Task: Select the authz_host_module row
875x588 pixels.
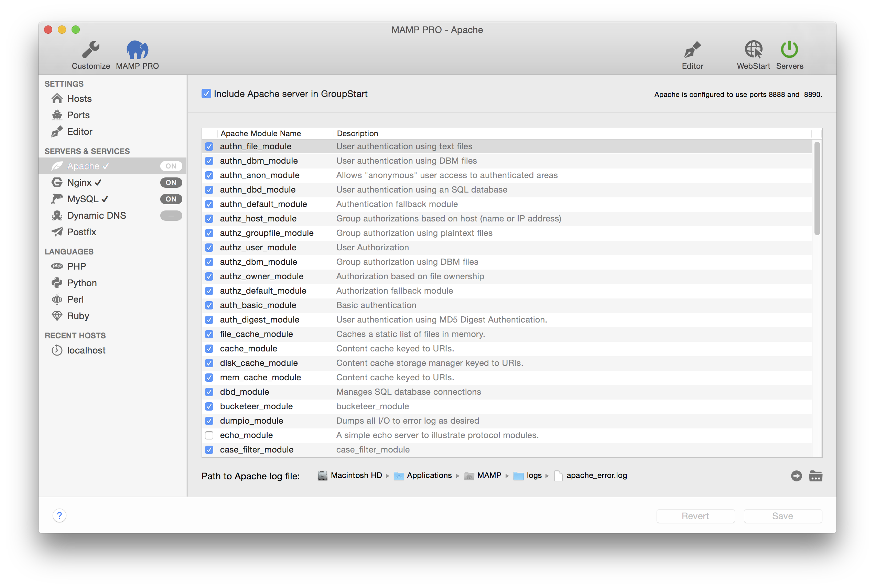Action: coord(507,219)
